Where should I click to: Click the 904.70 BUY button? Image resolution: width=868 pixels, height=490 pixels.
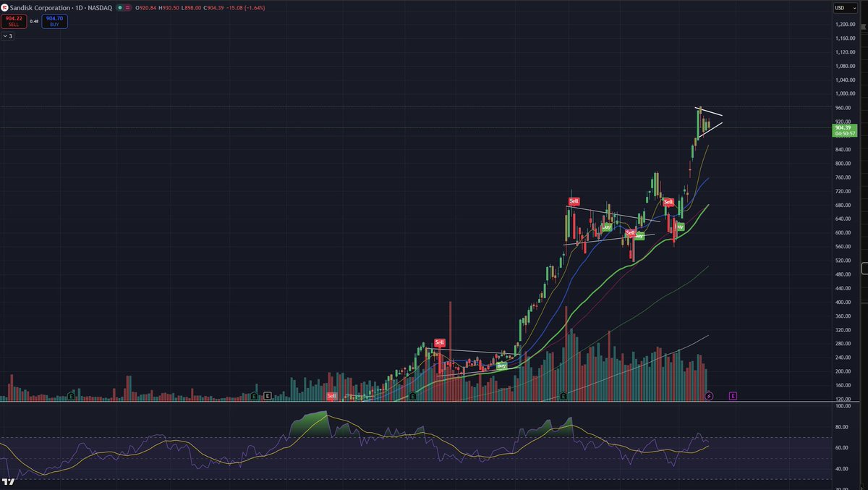(x=55, y=21)
